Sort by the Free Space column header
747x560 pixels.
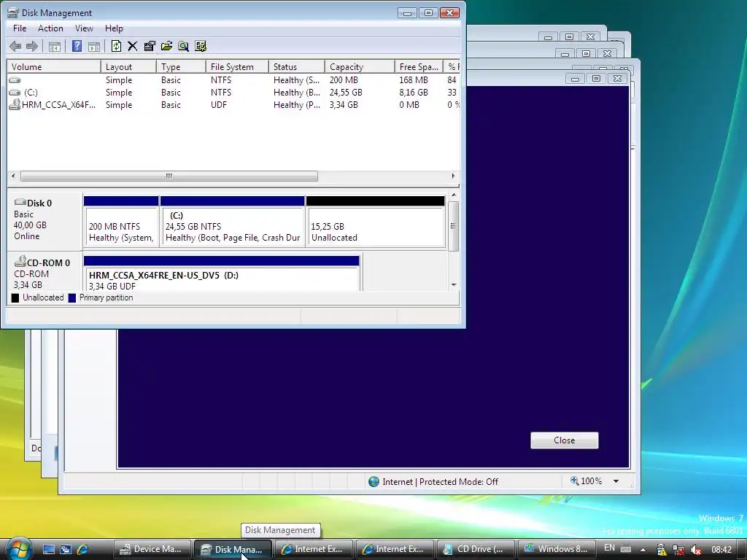(x=419, y=66)
